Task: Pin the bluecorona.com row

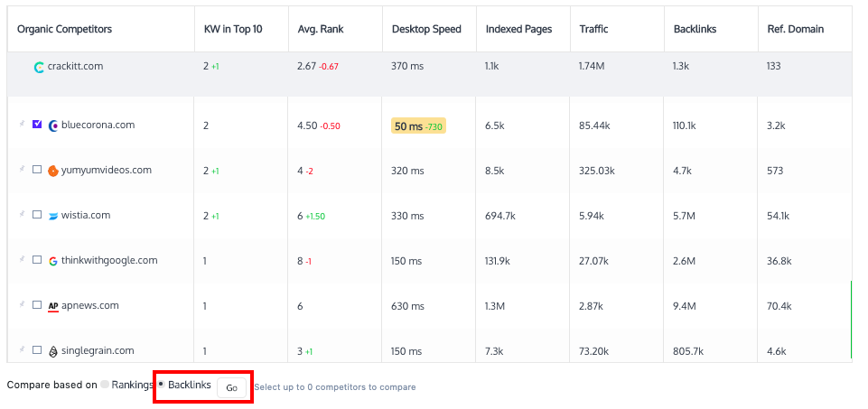Action: click(x=23, y=124)
